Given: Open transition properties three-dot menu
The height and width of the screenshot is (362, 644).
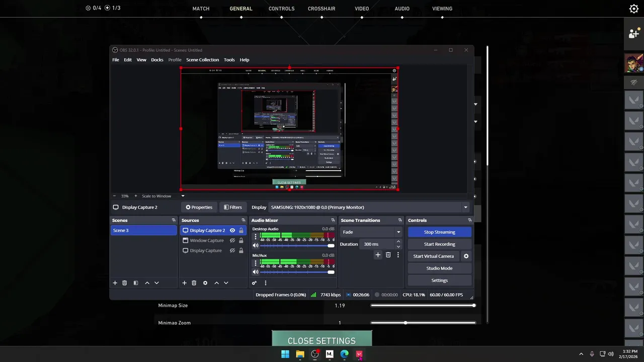Looking at the screenshot, I should (398, 255).
